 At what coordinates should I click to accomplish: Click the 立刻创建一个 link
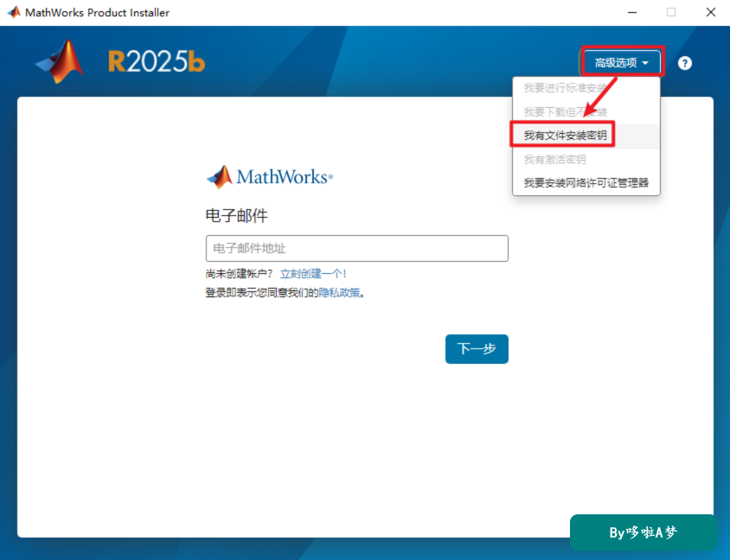313,273
